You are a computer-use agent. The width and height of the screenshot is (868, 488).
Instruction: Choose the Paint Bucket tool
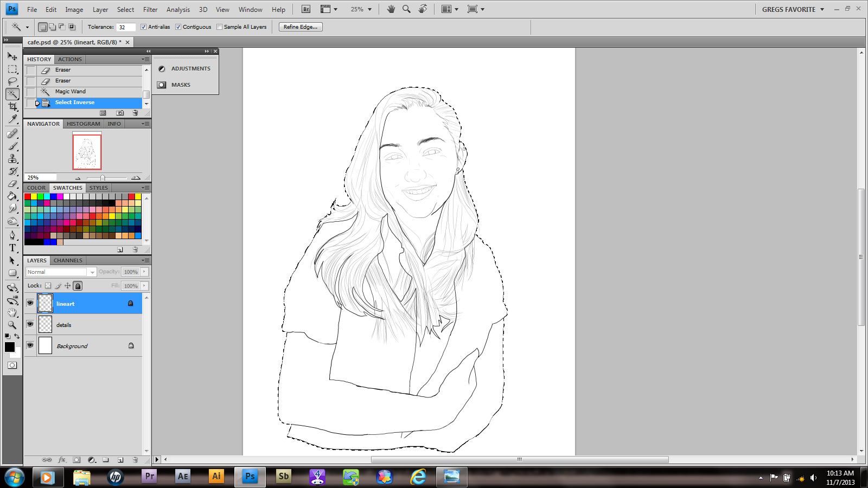tap(12, 196)
